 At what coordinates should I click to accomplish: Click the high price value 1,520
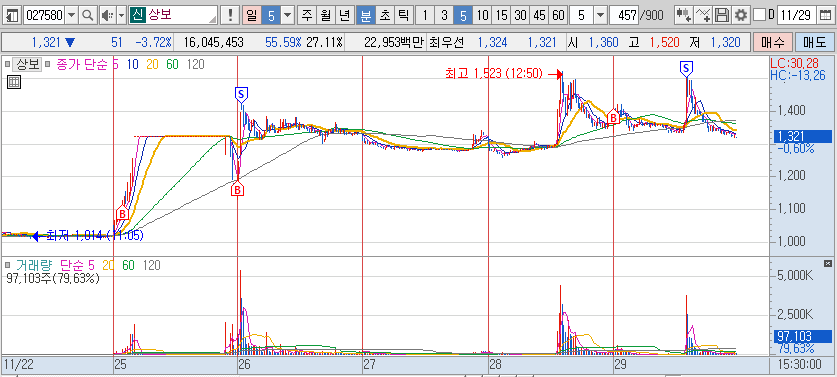pos(664,42)
